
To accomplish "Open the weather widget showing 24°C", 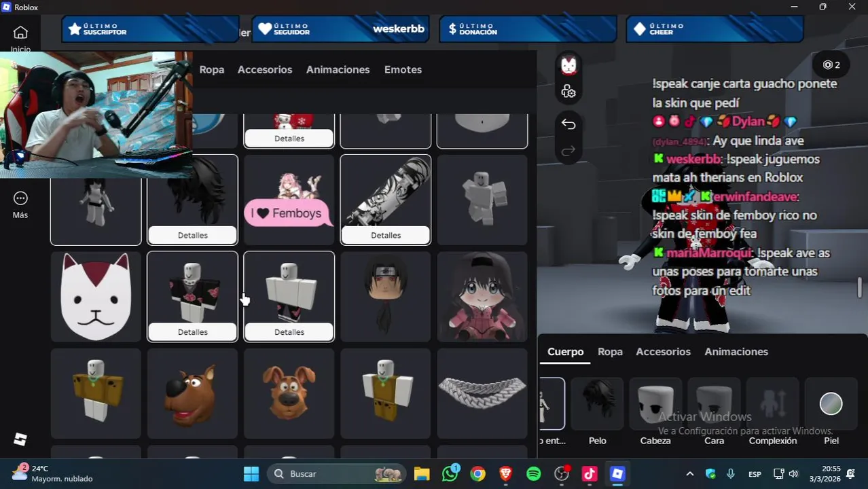I will tap(53, 473).
